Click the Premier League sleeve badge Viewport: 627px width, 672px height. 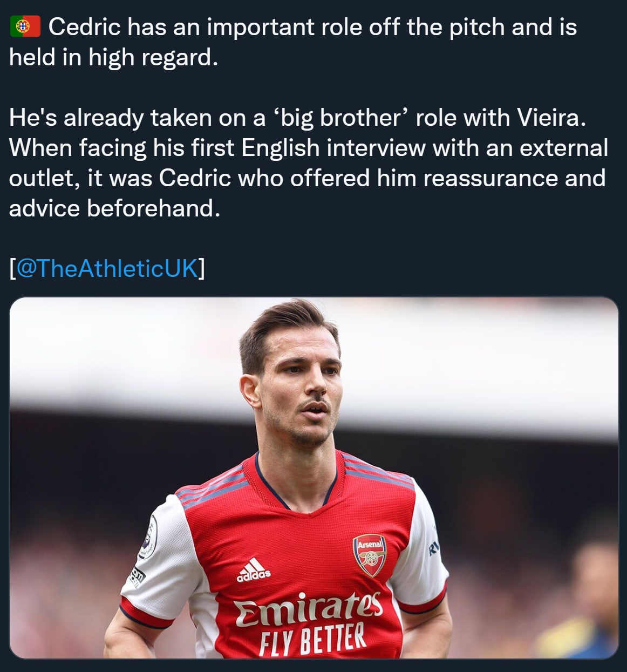tap(148, 536)
